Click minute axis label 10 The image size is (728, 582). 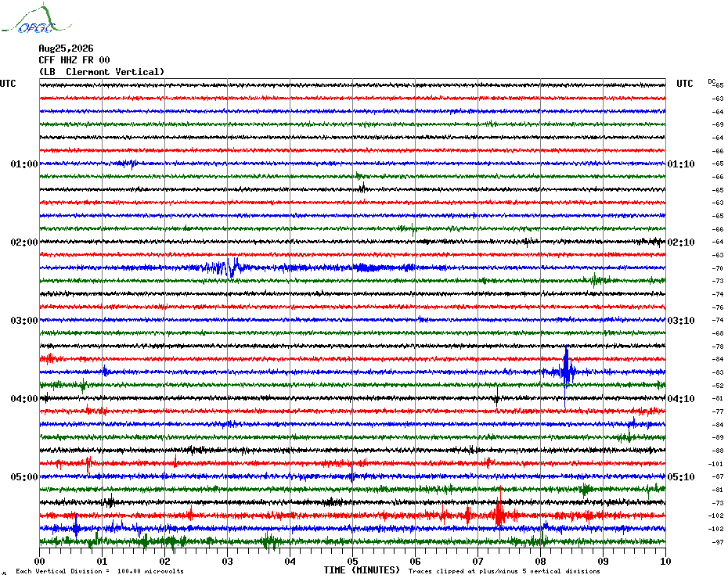tap(666, 561)
